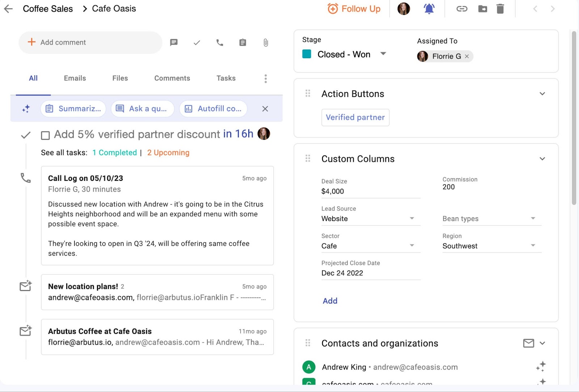The image size is (579, 392).
Task: Open the Lead Source dropdown
Action: click(x=371, y=218)
